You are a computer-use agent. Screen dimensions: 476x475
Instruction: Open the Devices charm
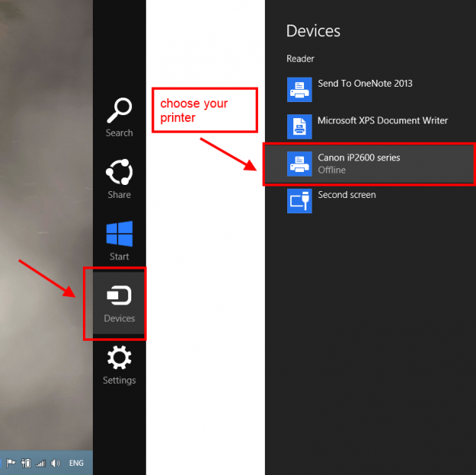point(119,303)
